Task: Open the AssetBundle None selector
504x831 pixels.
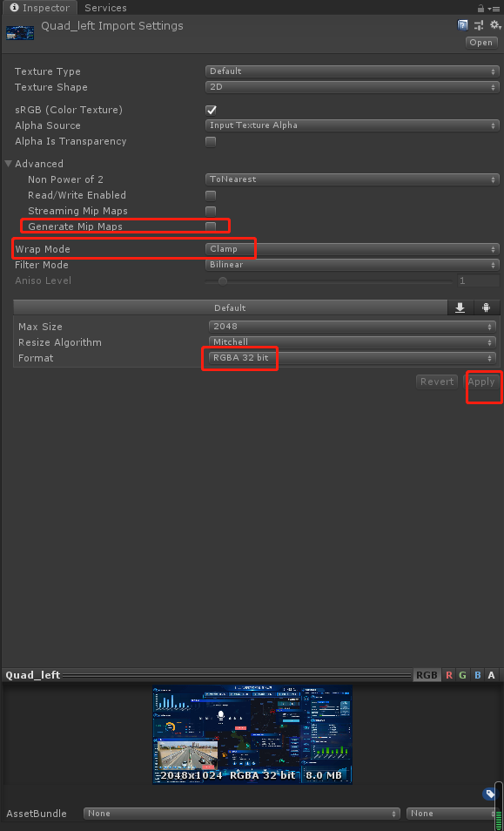Action: tap(239, 813)
